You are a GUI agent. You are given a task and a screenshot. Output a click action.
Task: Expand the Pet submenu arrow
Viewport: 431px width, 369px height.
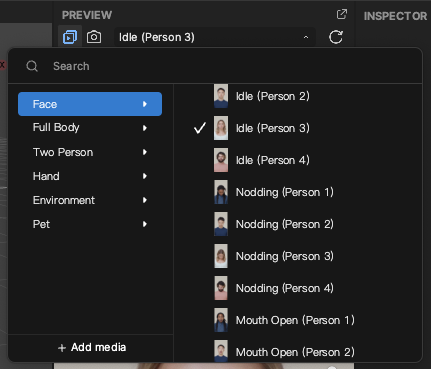(145, 224)
